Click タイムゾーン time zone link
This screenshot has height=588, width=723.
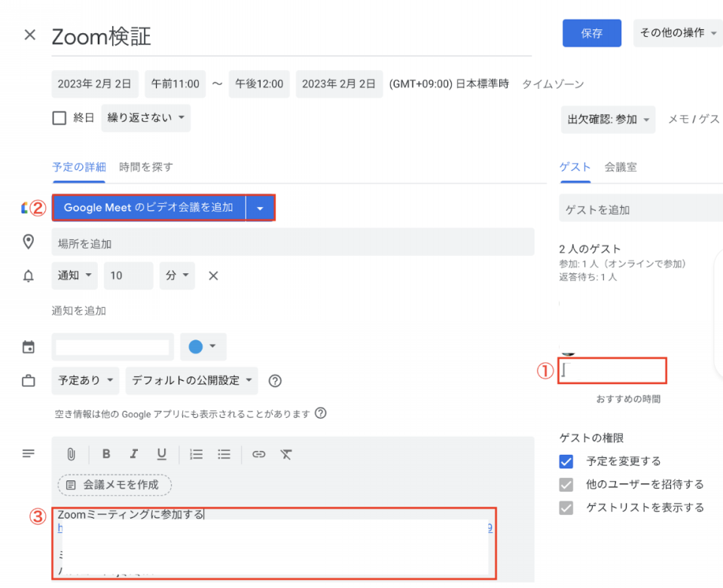[x=553, y=84]
